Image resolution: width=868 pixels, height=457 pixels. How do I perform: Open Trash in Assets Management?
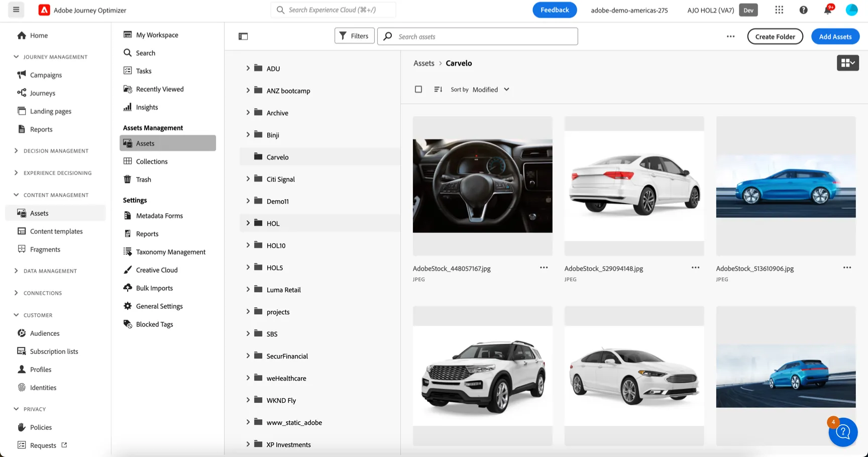click(x=143, y=179)
